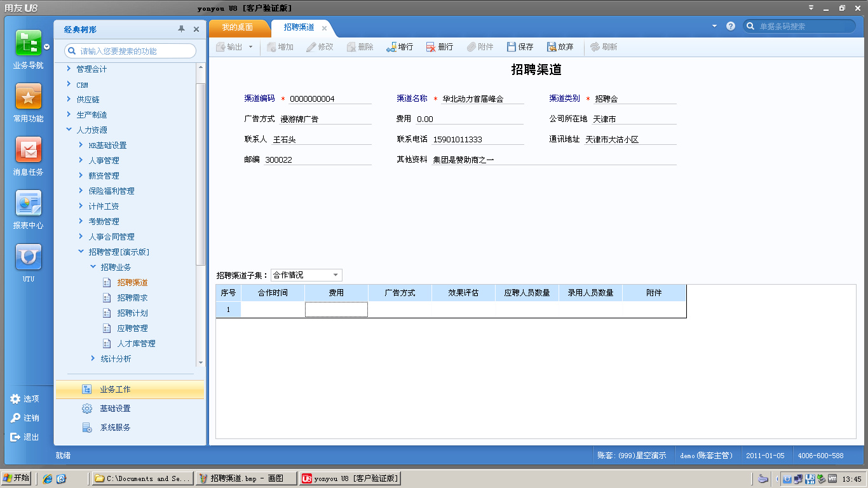Switch to 招聘渠道.bmp 画图 taskbar window
868x488 pixels.
(x=247, y=478)
